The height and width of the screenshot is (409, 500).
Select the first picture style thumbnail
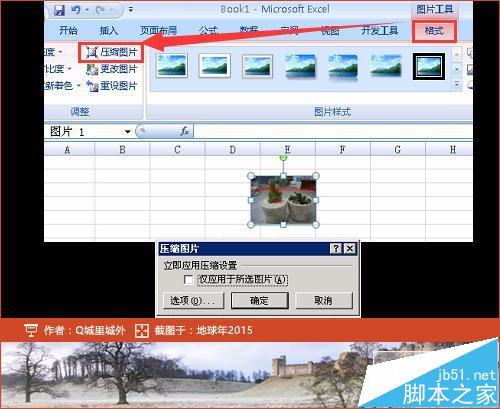[172, 66]
